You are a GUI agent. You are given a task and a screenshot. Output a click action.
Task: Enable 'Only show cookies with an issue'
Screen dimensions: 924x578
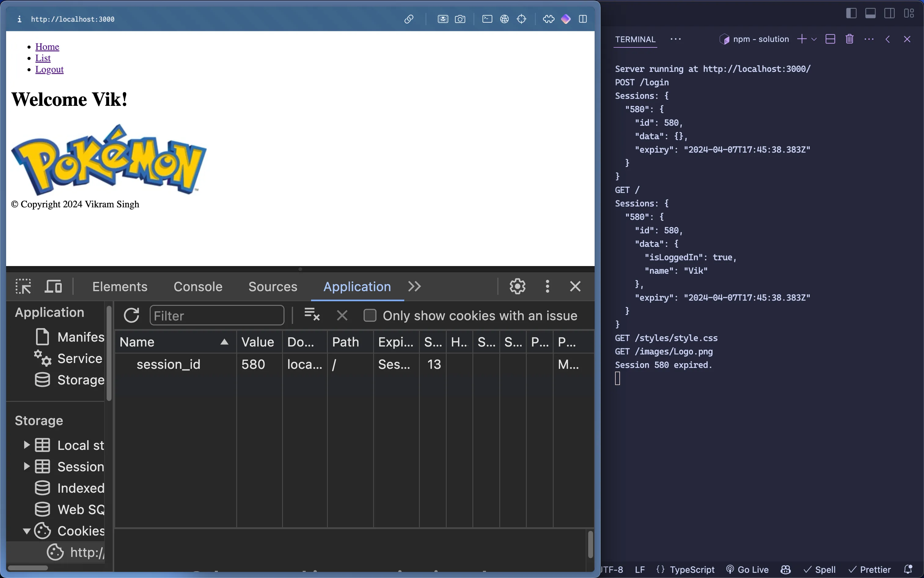click(370, 315)
